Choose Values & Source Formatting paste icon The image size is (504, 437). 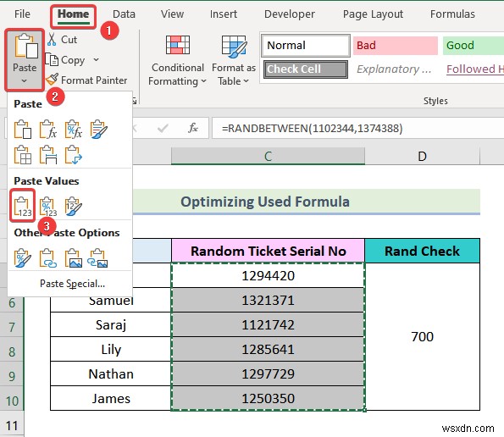74,206
